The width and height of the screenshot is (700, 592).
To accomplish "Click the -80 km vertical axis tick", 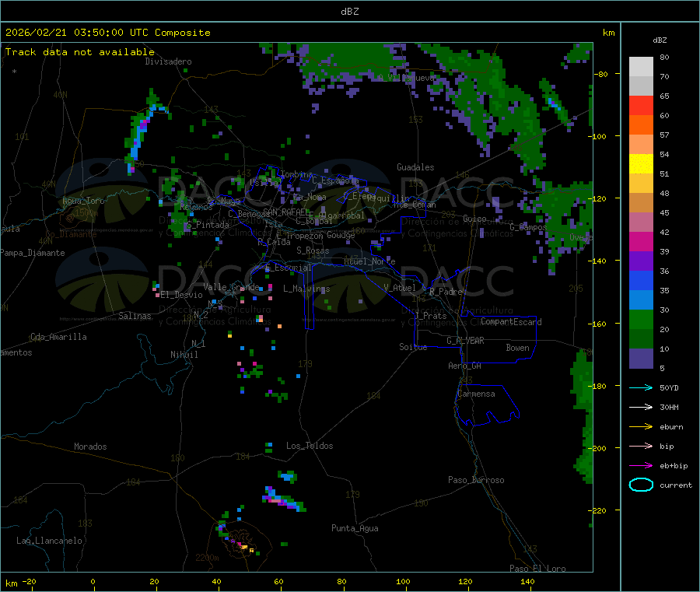I will click(x=601, y=74).
